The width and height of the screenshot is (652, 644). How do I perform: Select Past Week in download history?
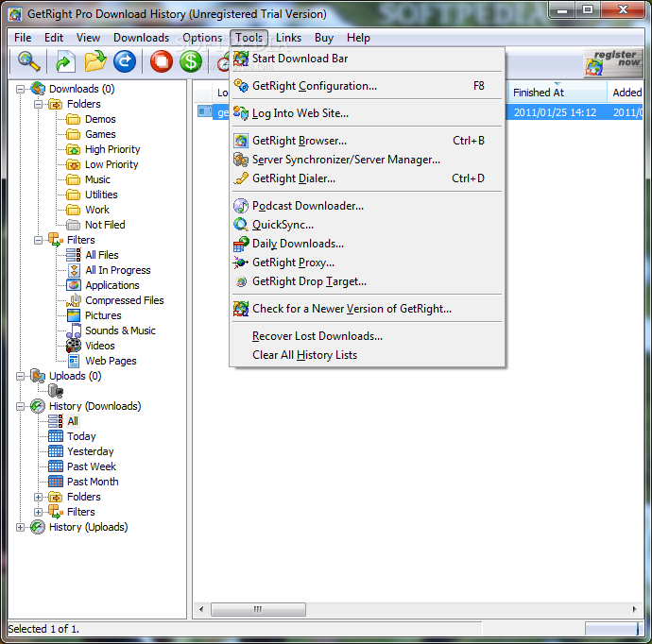pos(92,466)
